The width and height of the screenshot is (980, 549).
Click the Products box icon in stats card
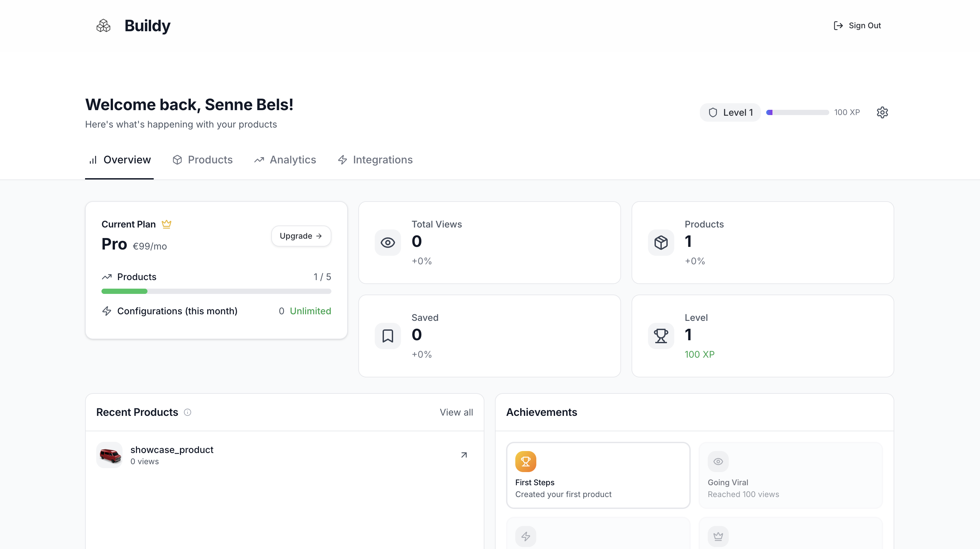661,243
